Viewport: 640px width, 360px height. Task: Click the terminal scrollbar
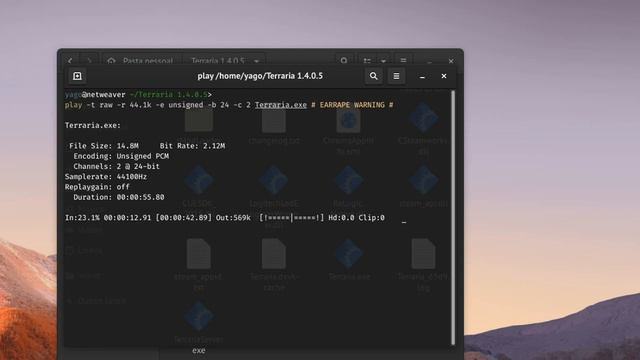coord(453,218)
